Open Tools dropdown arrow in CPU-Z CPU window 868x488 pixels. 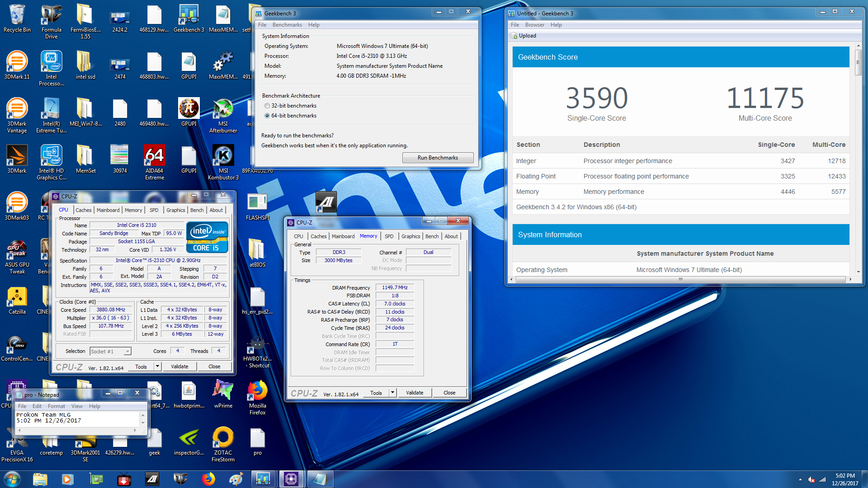pyautogui.click(x=157, y=366)
